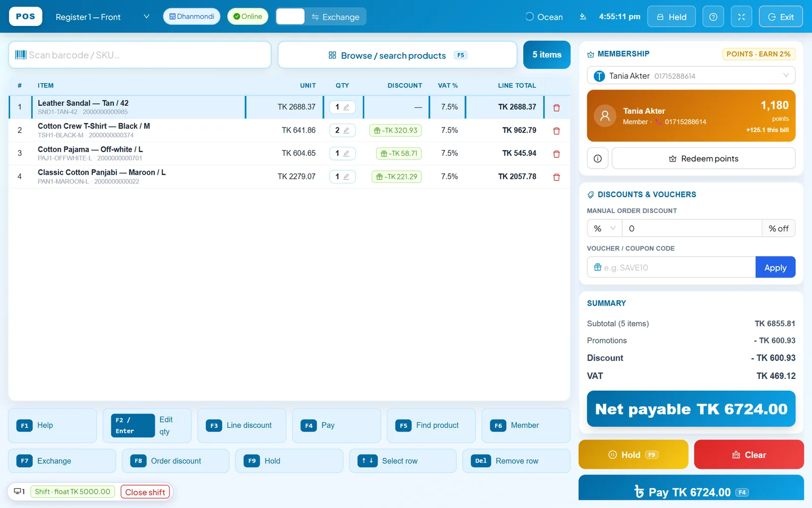
Task: Open the Held orders button in header
Action: point(671,17)
